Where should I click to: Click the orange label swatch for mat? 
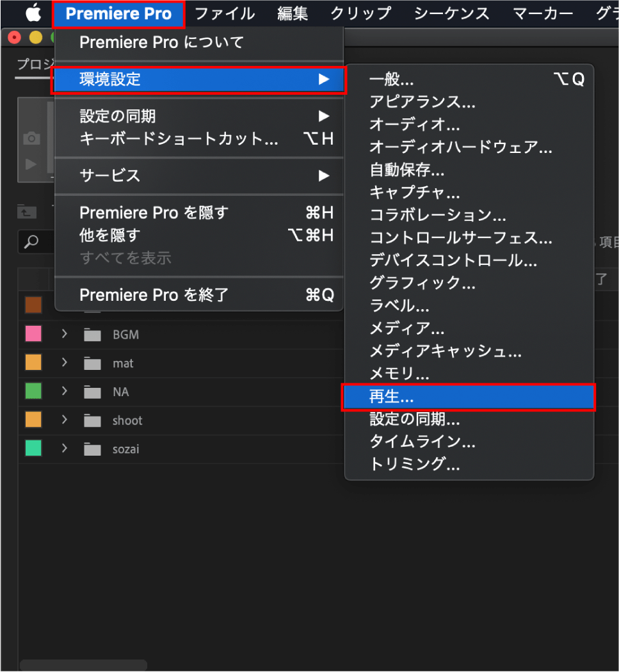point(33,363)
